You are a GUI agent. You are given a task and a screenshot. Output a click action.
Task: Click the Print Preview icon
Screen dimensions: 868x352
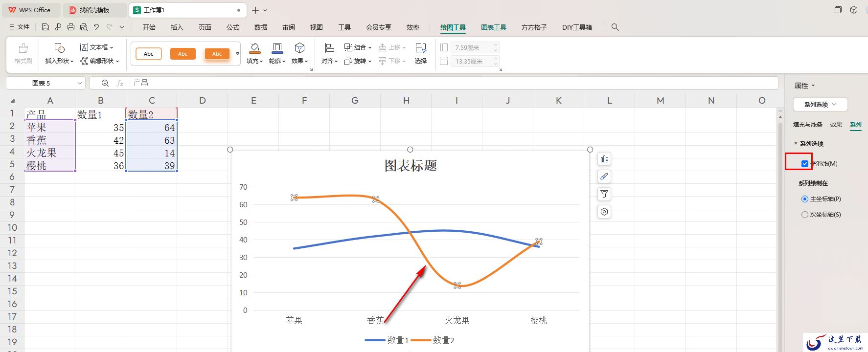click(84, 27)
